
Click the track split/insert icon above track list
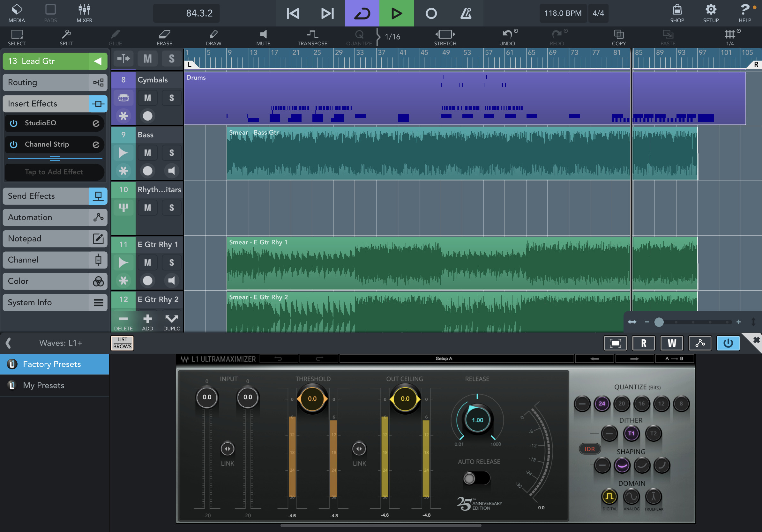123,59
